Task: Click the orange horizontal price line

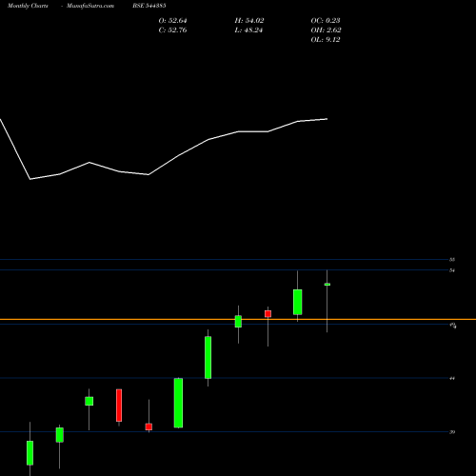Action: coord(238,319)
